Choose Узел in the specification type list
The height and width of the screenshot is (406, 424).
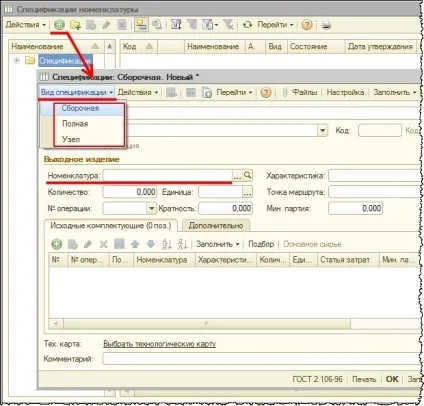click(x=71, y=139)
